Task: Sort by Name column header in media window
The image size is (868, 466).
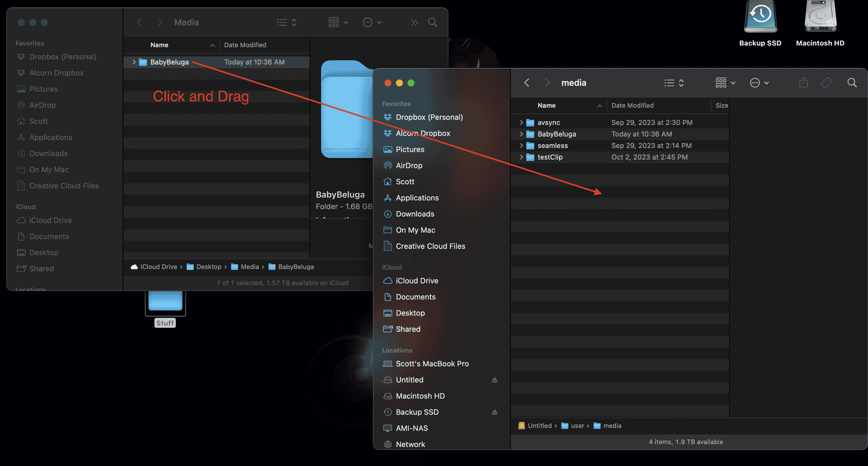Action: (x=547, y=105)
